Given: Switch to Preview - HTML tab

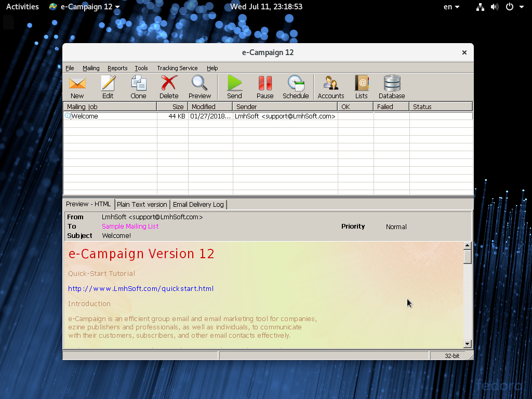Looking at the screenshot, I should [88, 204].
